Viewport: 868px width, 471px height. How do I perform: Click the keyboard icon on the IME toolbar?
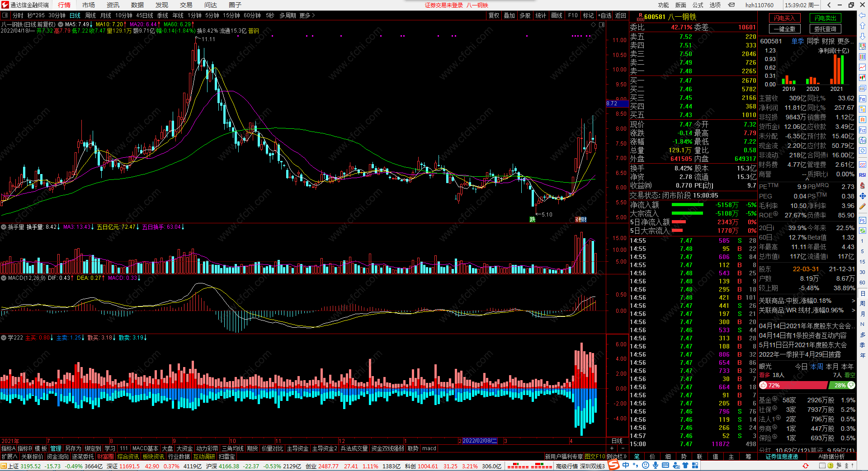[x=665, y=466]
